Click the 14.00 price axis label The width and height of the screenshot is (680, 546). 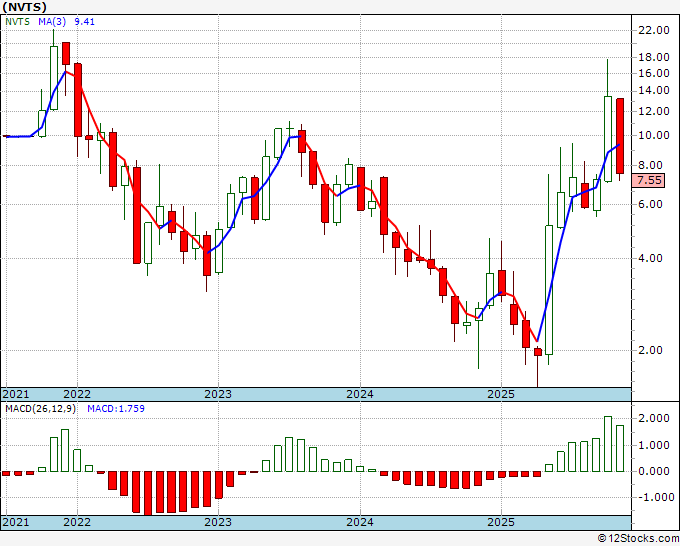(x=654, y=91)
